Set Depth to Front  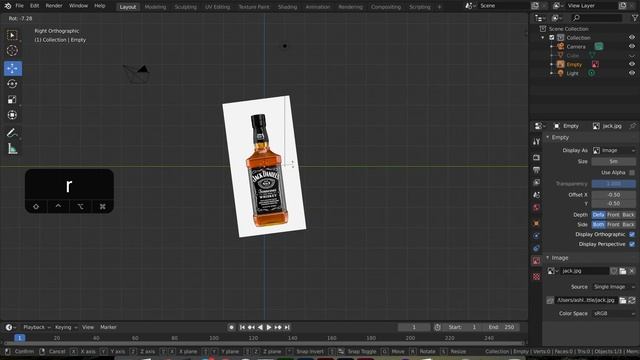[613, 215]
